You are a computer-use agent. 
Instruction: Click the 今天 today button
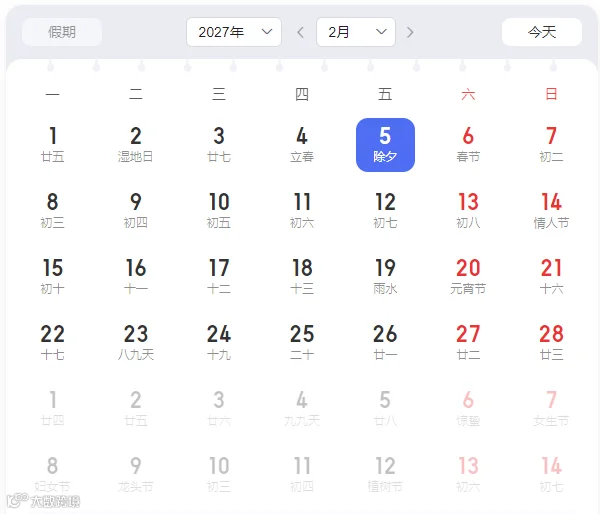[x=542, y=32]
